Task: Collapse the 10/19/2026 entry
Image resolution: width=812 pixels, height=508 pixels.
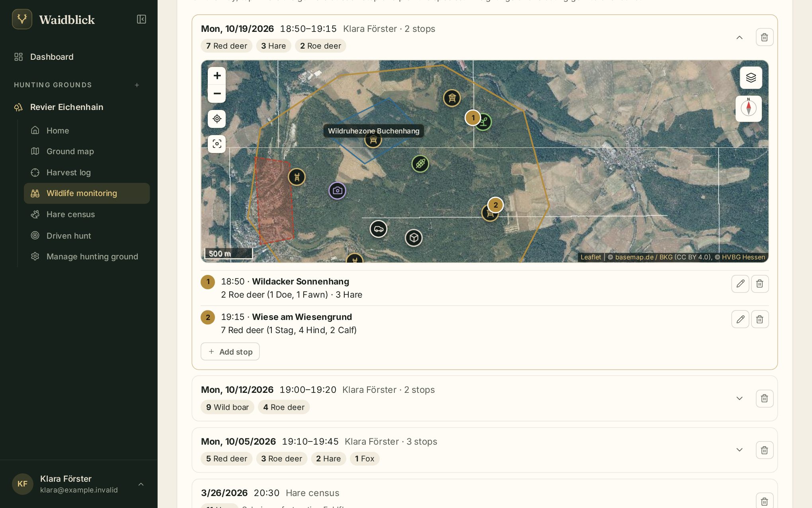Action: [739, 37]
